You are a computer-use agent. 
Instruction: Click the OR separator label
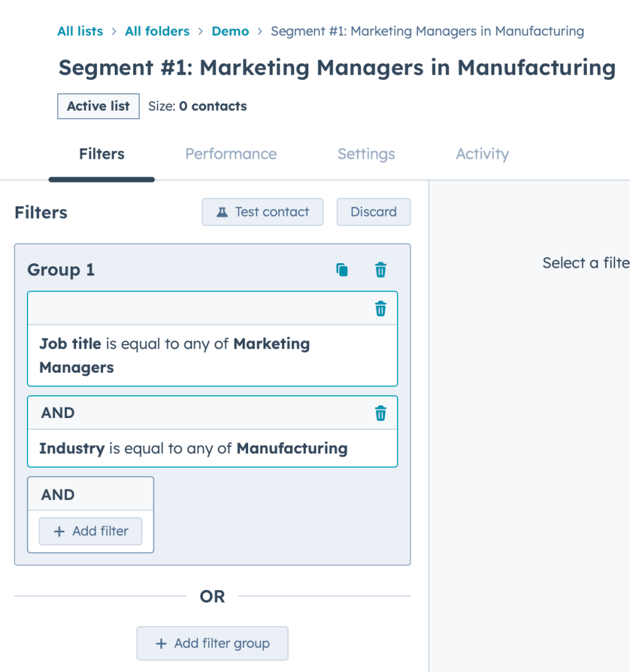point(212,597)
